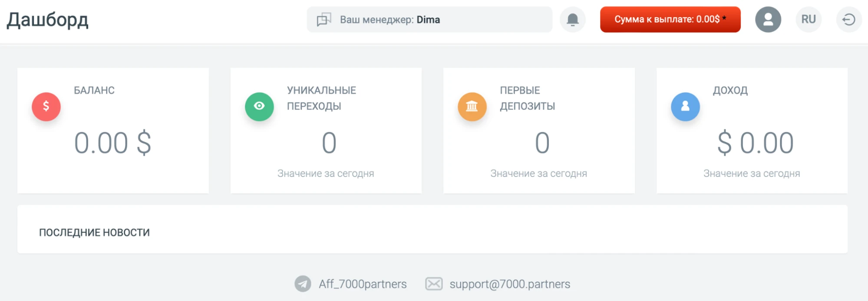Click the 'ДОХОД' card label
The height and width of the screenshot is (301, 868).
(x=730, y=90)
